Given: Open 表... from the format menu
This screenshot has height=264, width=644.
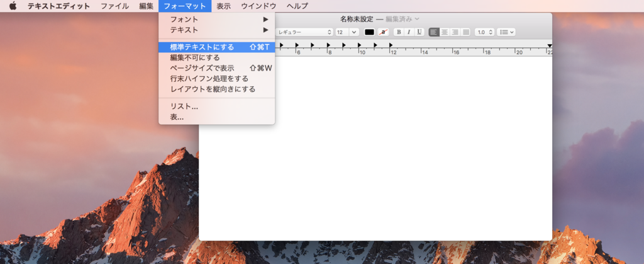Looking at the screenshot, I should click(x=217, y=117).
